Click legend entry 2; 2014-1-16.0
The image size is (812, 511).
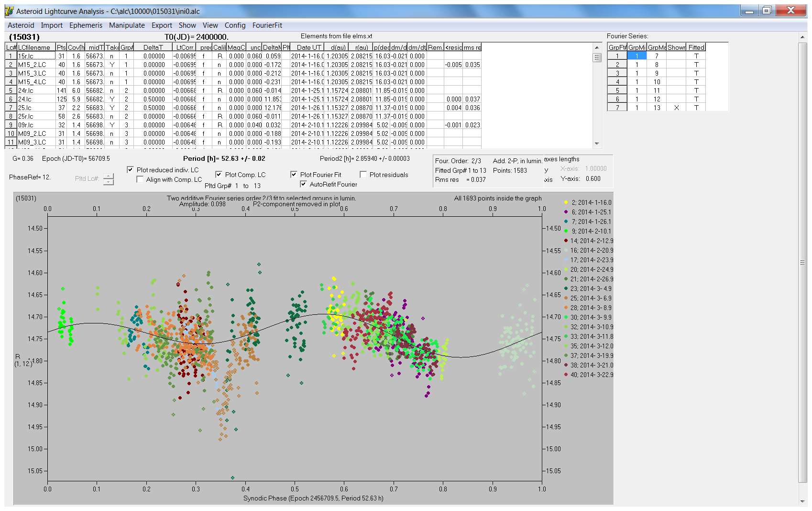coord(588,202)
